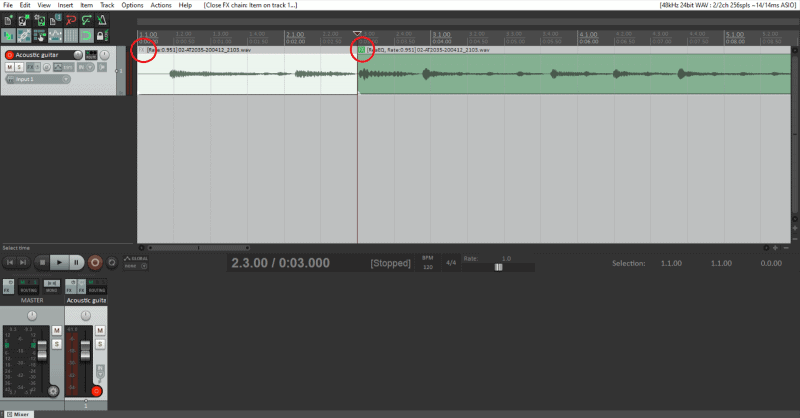The width and height of the screenshot is (800, 418).
Task: Toggle track phase invert button
Action: click(46, 67)
